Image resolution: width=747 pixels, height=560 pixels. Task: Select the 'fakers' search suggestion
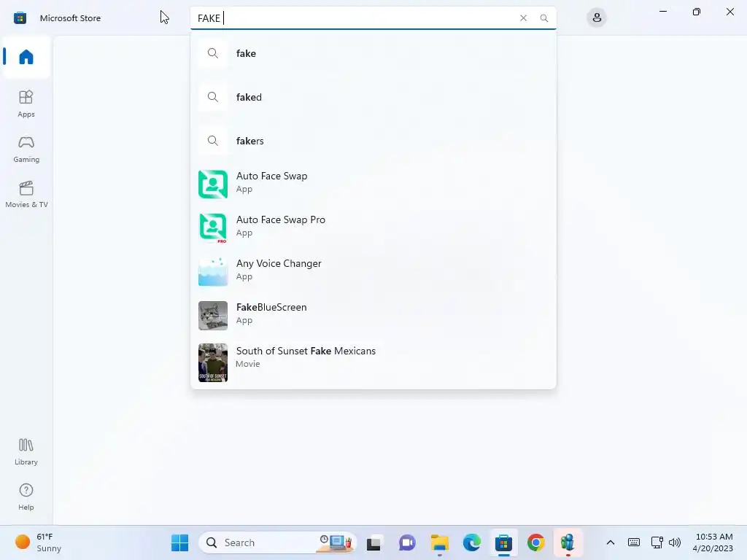tap(373, 141)
